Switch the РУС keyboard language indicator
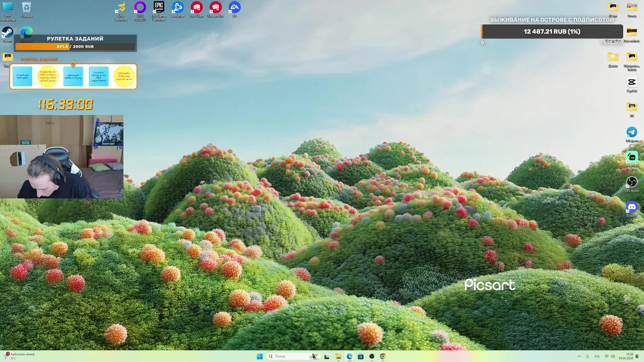Screen dimensions: 644x362 (x=597, y=356)
